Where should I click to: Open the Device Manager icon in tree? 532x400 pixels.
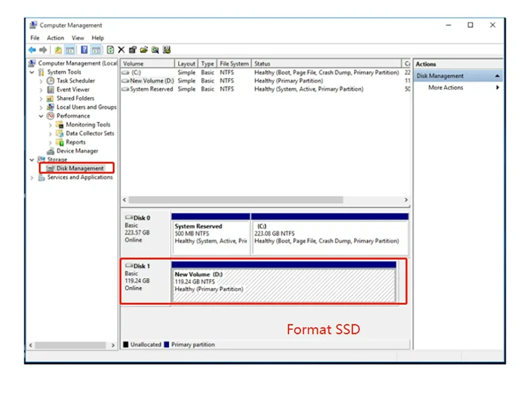pos(51,151)
